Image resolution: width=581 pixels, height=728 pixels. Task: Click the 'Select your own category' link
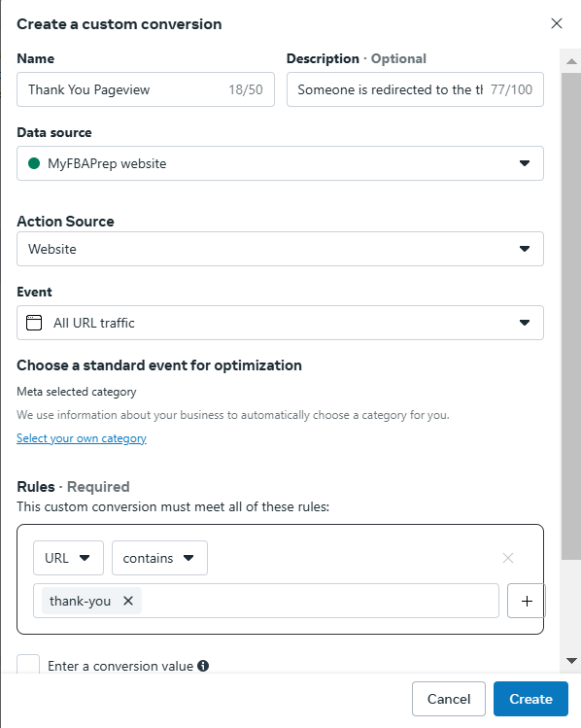tap(82, 438)
